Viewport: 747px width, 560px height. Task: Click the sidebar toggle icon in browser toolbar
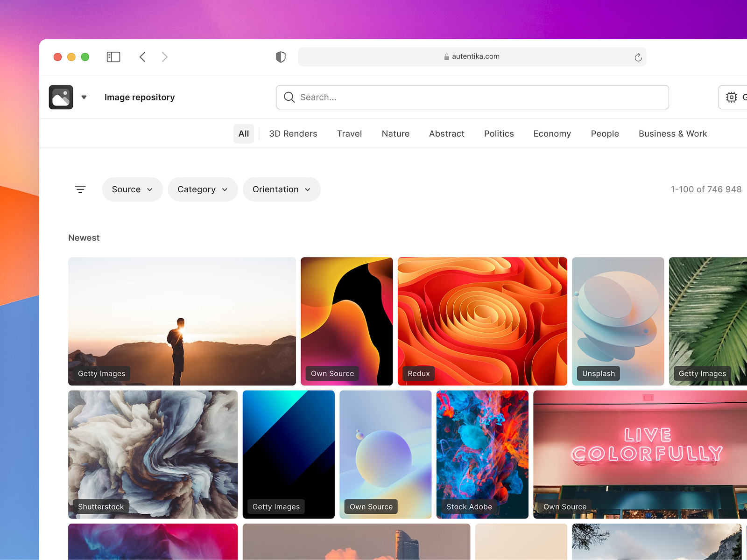pos(113,56)
